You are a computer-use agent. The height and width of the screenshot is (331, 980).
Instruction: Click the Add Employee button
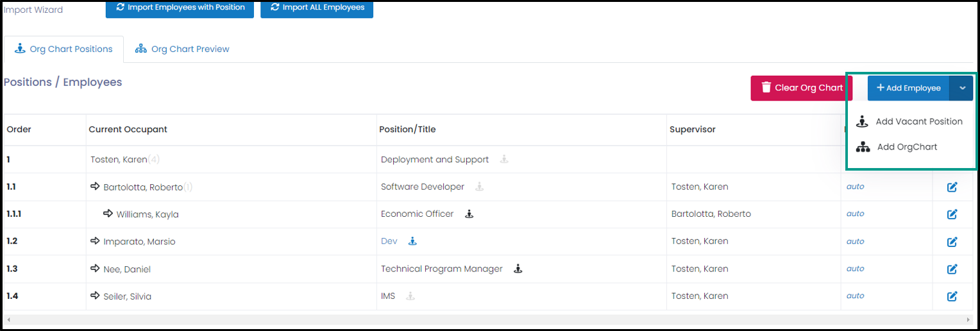[909, 88]
